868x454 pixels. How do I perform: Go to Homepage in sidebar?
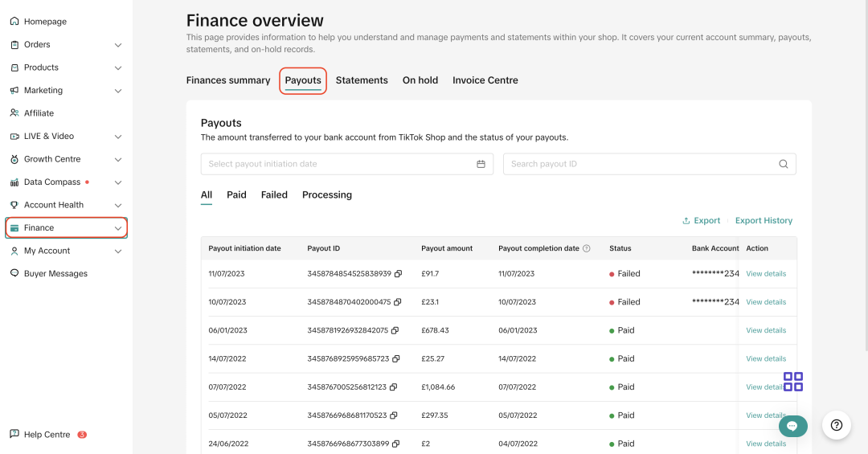tap(45, 22)
